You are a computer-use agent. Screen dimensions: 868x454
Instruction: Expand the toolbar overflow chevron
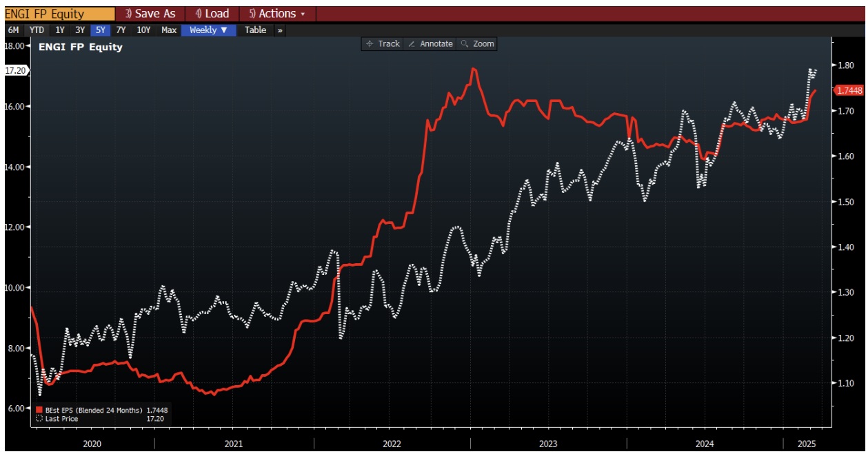click(x=279, y=30)
